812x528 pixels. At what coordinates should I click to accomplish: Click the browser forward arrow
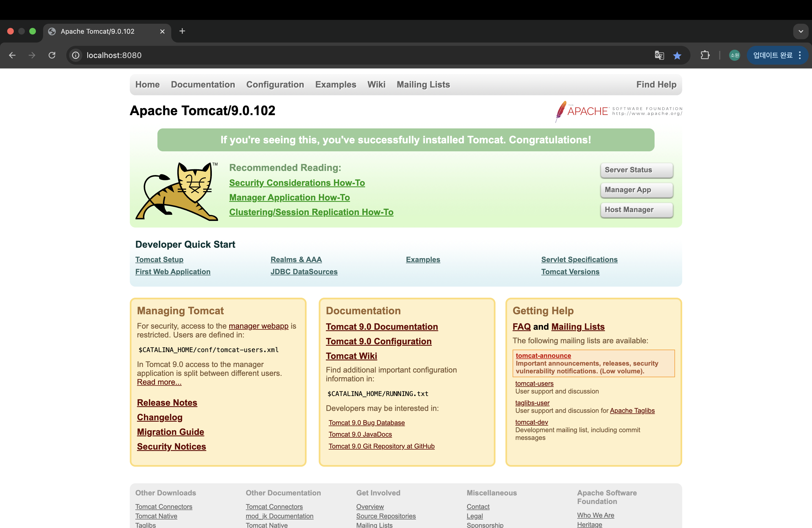pos(32,55)
